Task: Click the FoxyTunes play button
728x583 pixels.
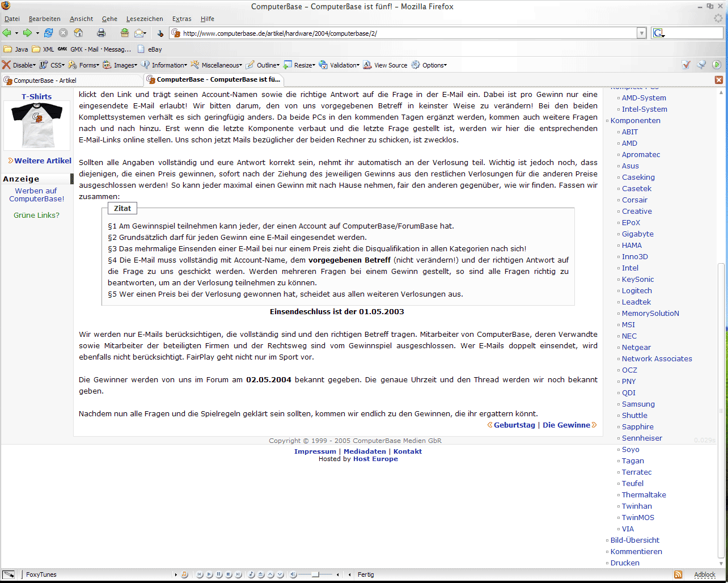Action: click(x=209, y=574)
